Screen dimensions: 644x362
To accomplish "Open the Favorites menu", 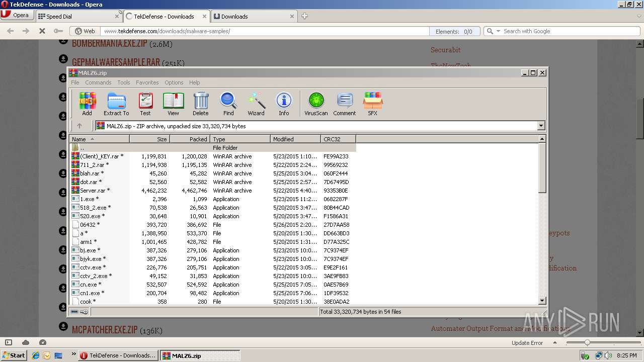I will tap(147, 82).
